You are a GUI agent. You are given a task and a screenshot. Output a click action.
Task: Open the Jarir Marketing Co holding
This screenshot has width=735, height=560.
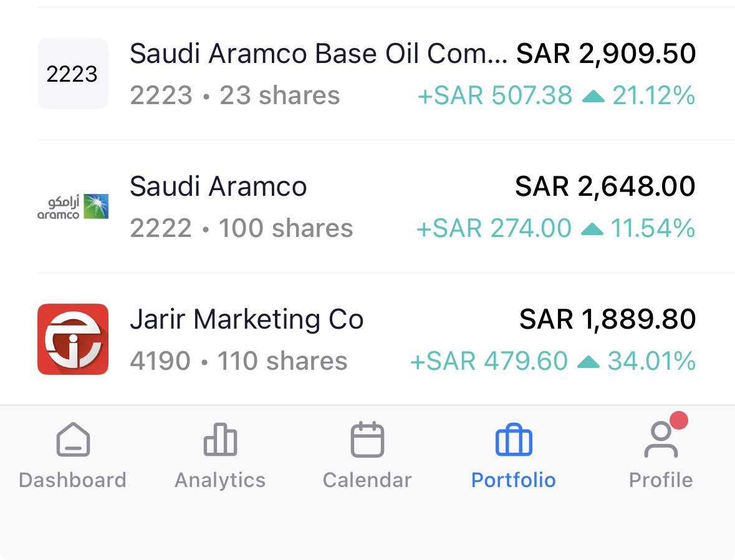coord(367,339)
